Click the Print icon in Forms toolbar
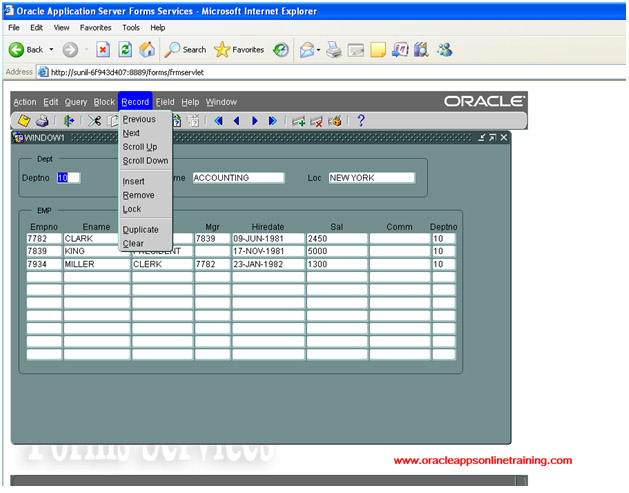The width and height of the screenshot is (629, 493). 42,121
